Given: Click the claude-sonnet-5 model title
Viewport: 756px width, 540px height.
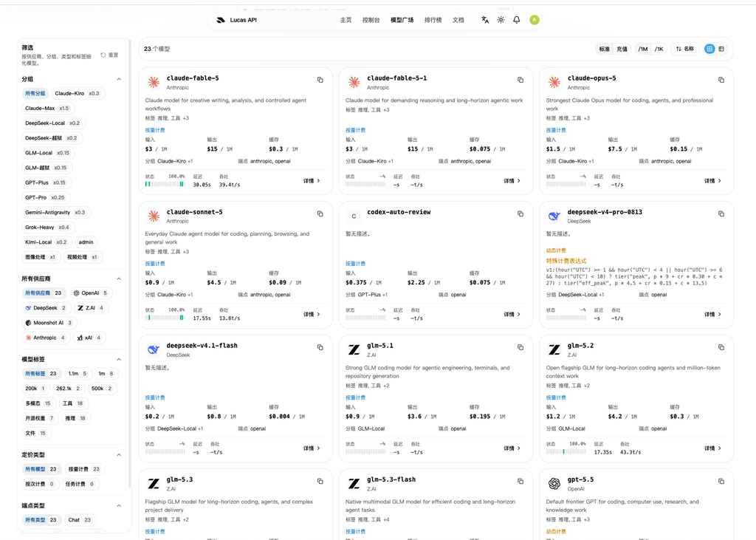Looking at the screenshot, I should [194, 212].
